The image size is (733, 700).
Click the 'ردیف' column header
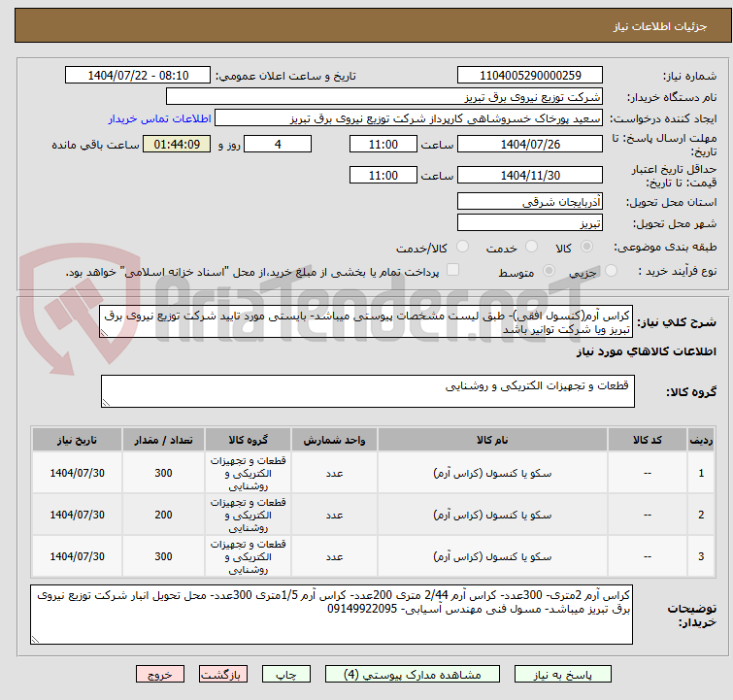click(x=701, y=440)
